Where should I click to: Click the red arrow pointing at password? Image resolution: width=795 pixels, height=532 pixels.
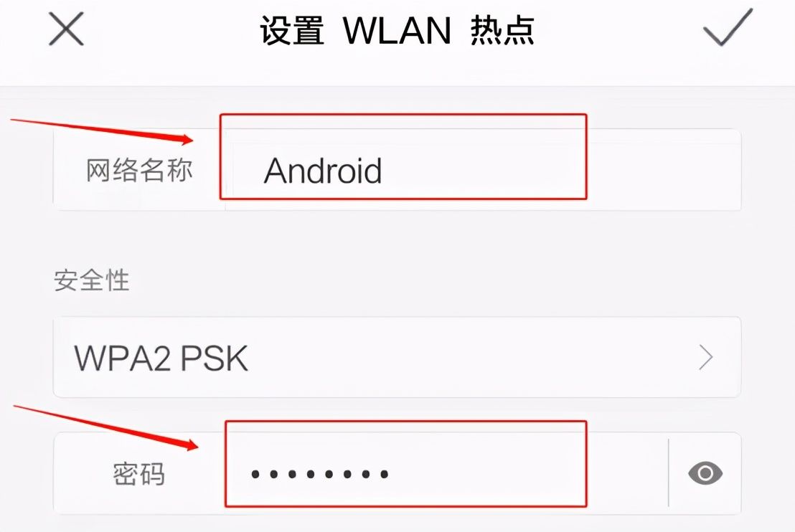pos(105,427)
